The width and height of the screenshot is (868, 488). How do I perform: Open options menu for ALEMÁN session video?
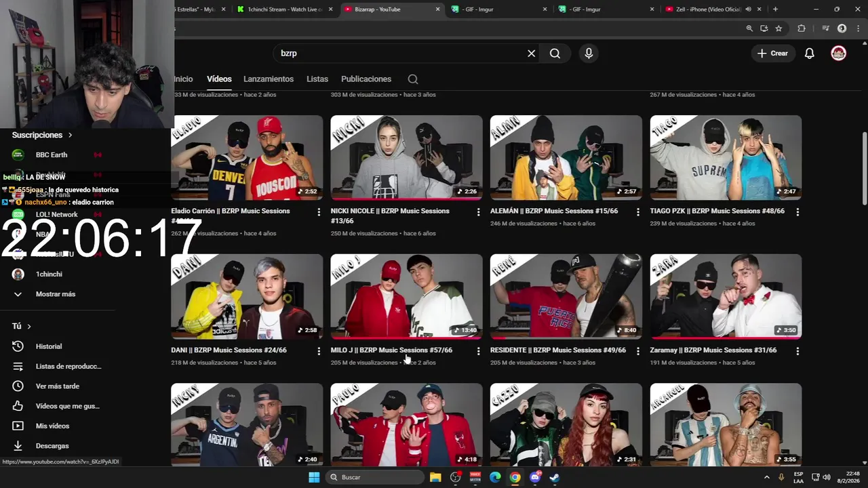(637, 212)
